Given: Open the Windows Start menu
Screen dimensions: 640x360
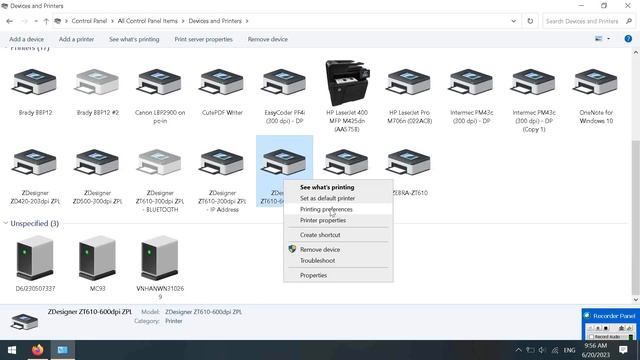Looking at the screenshot, I should [12, 350].
